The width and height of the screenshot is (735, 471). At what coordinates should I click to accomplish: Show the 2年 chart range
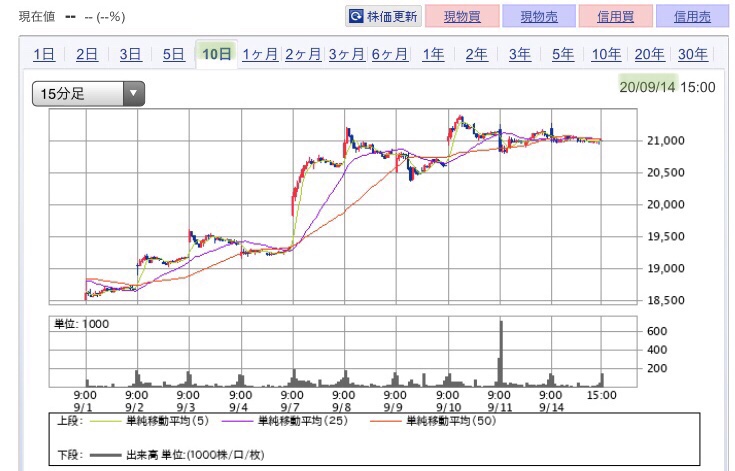(x=476, y=54)
